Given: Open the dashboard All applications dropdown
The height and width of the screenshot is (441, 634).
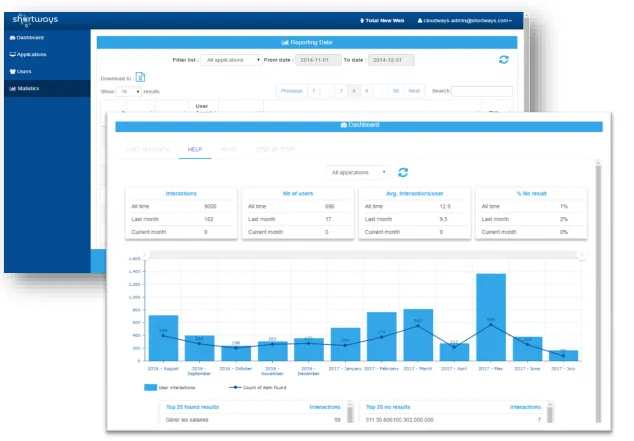Looking at the screenshot, I should 357,173.
